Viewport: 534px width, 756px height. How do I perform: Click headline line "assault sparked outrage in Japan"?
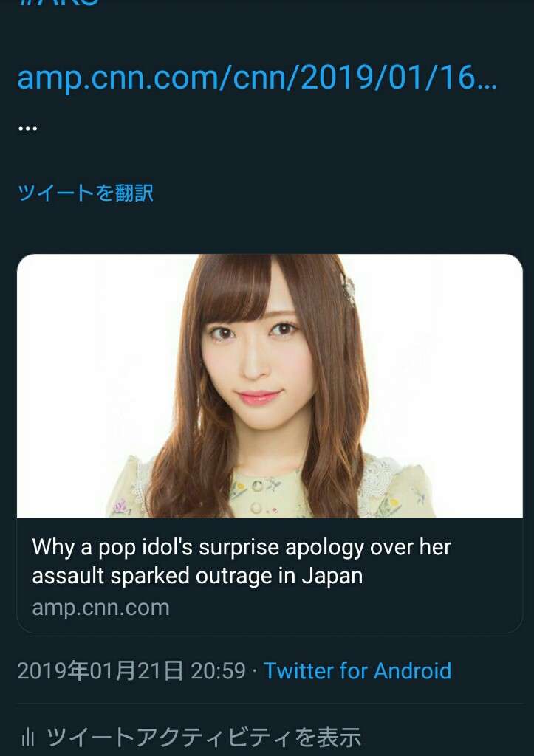[196, 576]
